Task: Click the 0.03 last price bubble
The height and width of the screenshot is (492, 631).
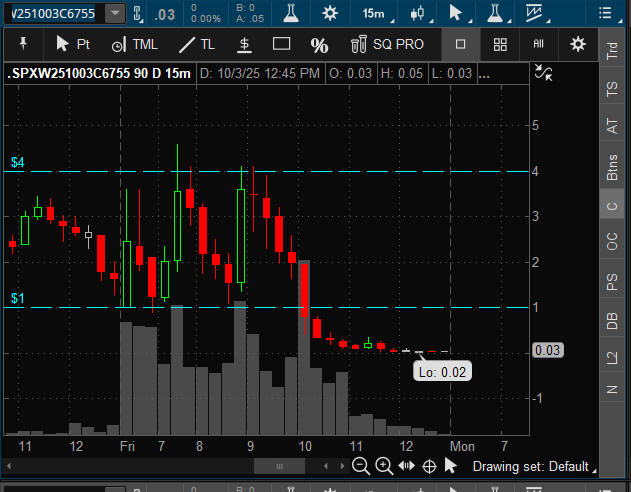Action: point(547,350)
